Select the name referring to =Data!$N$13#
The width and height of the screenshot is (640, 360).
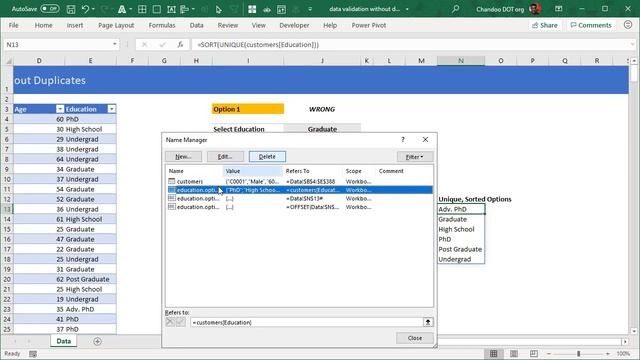click(x=299, y=198)
